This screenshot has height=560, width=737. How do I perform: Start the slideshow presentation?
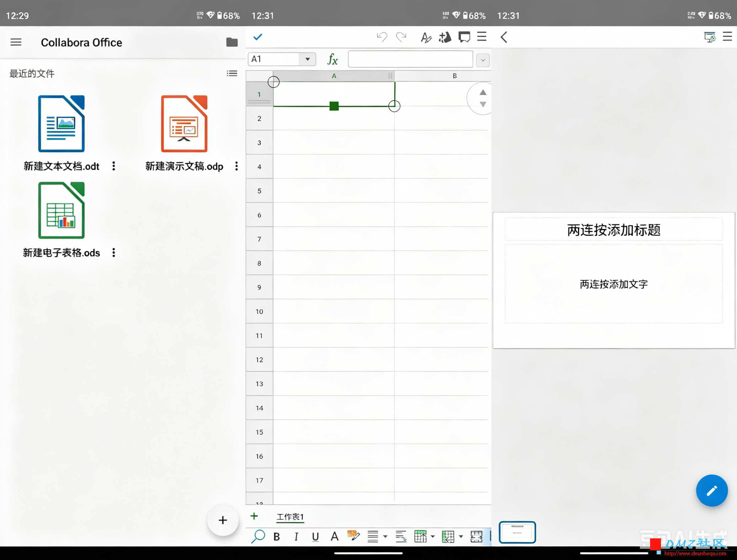tap(709, 37)
